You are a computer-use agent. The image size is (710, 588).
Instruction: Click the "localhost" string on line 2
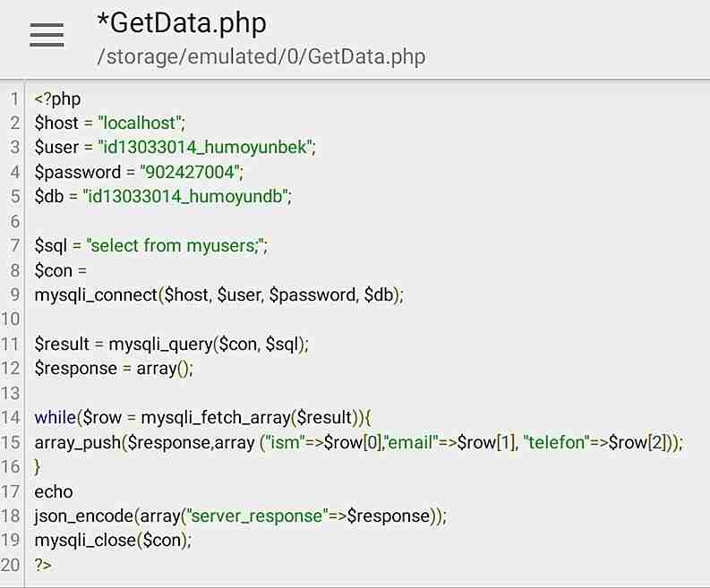[140, 124]
